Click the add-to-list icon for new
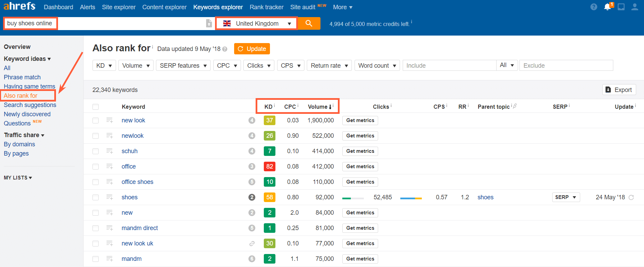Viewport: 644px width, 267px height. [110, 213]
